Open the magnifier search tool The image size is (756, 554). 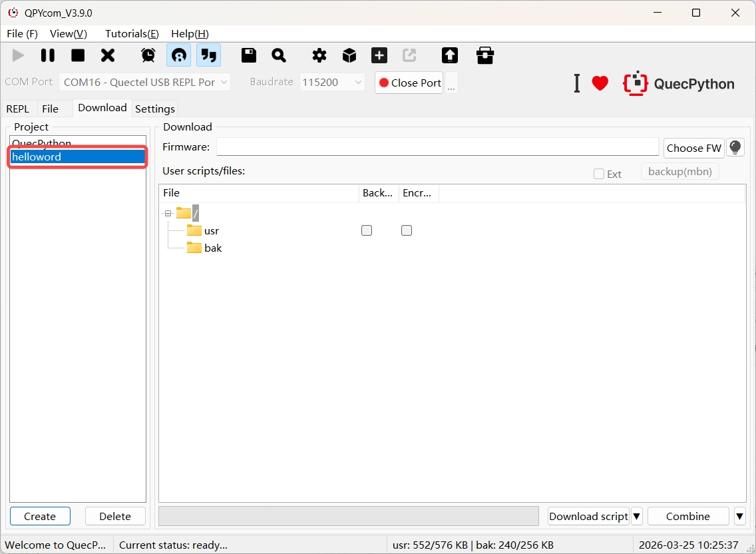click(279, 55)
